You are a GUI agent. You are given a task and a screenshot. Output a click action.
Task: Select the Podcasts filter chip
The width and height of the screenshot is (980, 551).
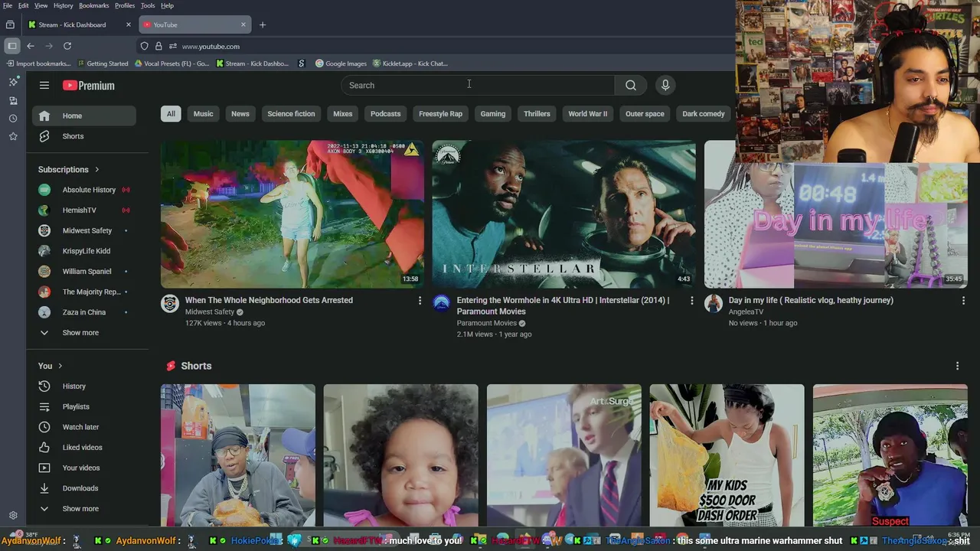[x=385, y=114]
